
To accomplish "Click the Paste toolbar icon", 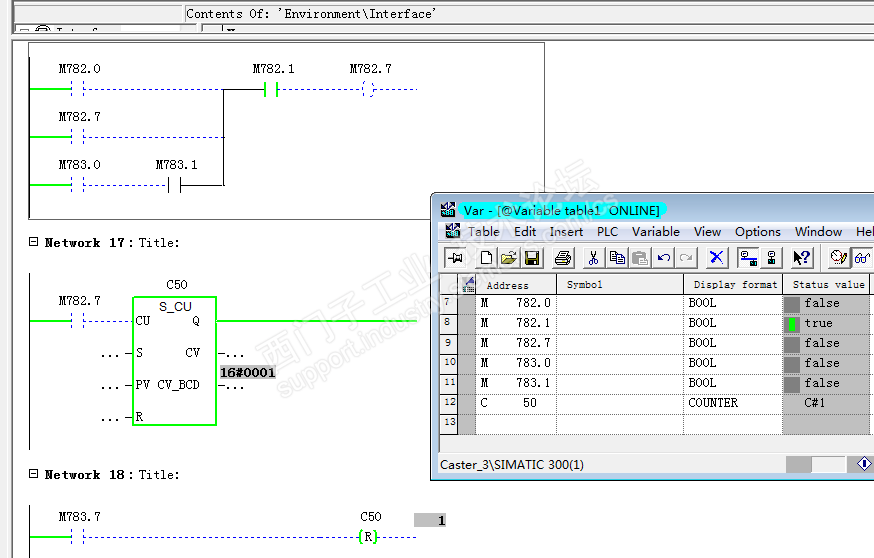I will click(640, 258).
